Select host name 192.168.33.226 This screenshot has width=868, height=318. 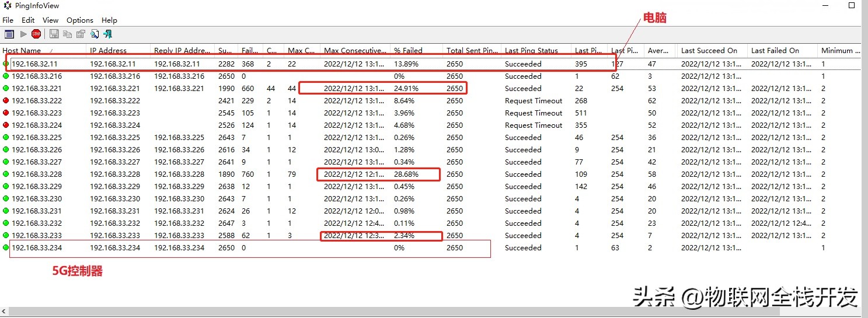click(x=37, y=150)
